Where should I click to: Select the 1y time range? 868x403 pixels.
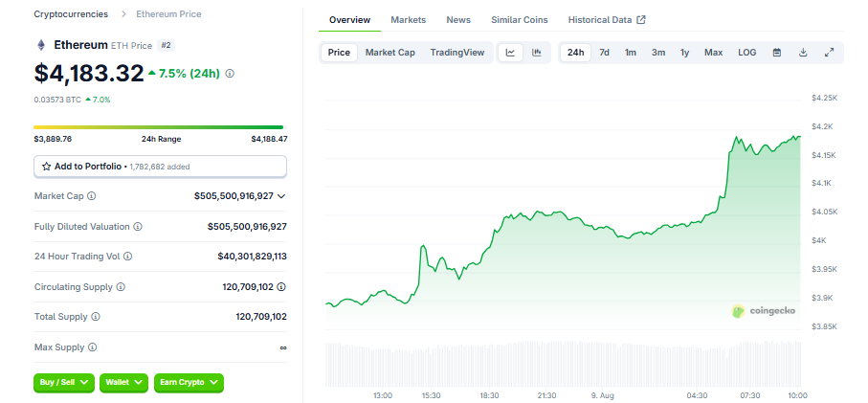tap(685, 53)
